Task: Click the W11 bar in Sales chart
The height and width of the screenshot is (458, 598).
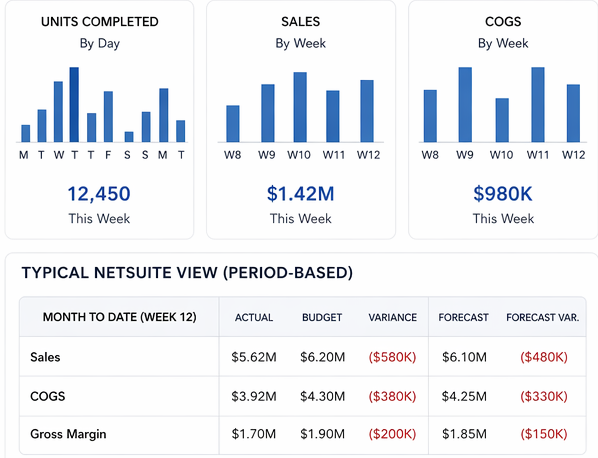Action: pos(333,116)
